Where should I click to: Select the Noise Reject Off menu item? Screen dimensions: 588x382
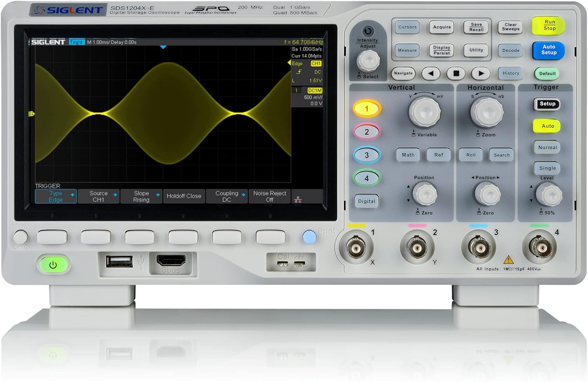270,196
